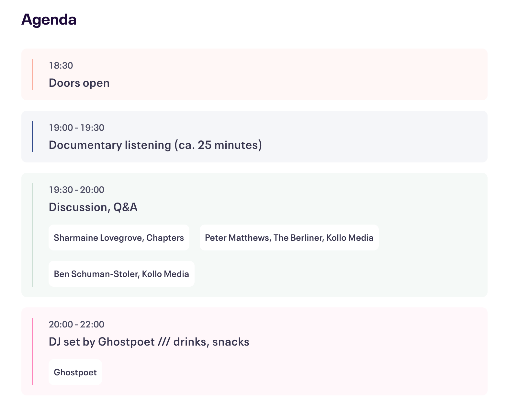Select the Documentary listening session title
518x420 pixels.
pos(155,145)
